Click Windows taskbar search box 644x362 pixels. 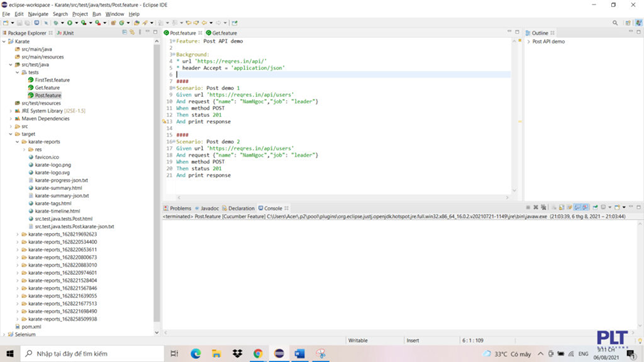(x=92, y=353)
